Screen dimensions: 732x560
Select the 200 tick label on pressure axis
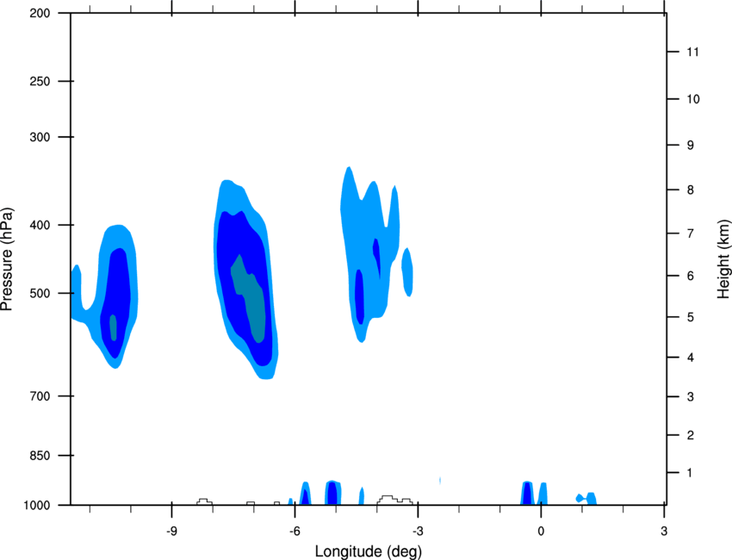[40, 13]
